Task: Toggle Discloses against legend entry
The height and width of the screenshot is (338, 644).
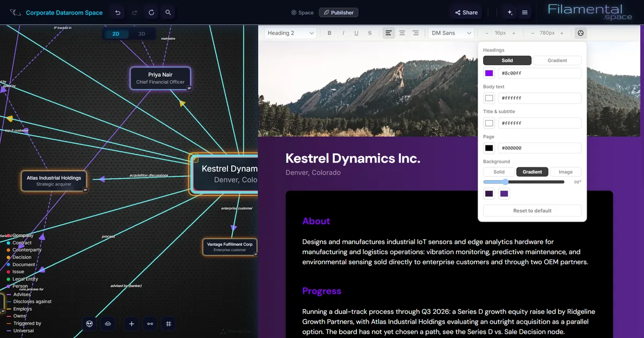Action: 29,302
